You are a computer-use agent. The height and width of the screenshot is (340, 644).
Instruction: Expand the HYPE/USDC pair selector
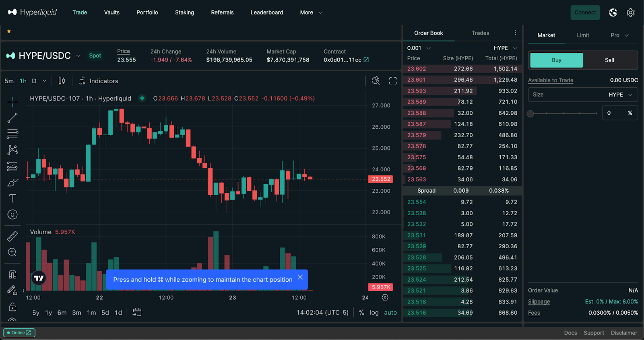click(78, 56)
